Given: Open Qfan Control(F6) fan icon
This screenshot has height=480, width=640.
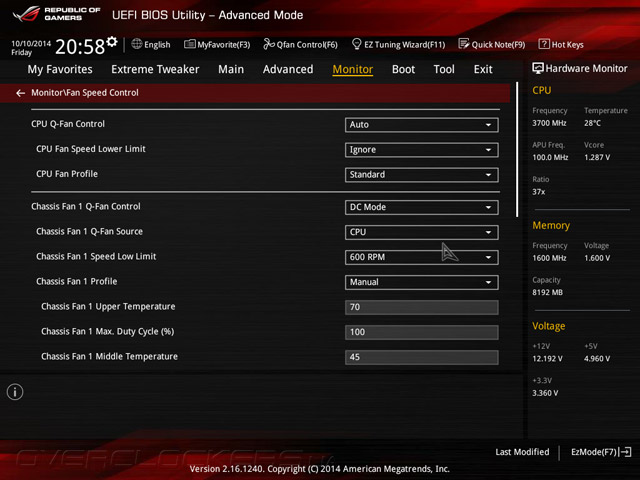Looking at the screenshot, I should (x=269, y=44).
